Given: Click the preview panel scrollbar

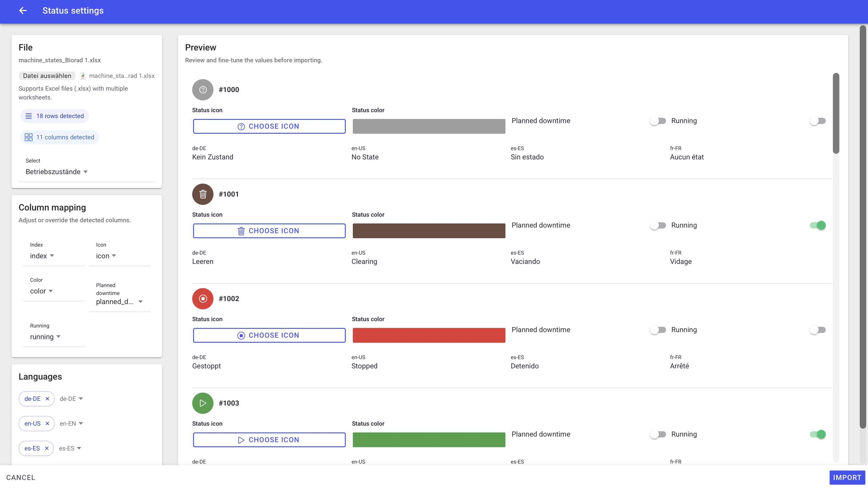Looking at the screenshot, I should pos(836,113).
